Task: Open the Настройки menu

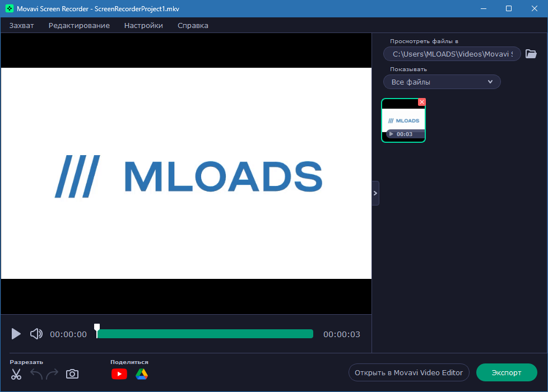Action: point(143,26)
